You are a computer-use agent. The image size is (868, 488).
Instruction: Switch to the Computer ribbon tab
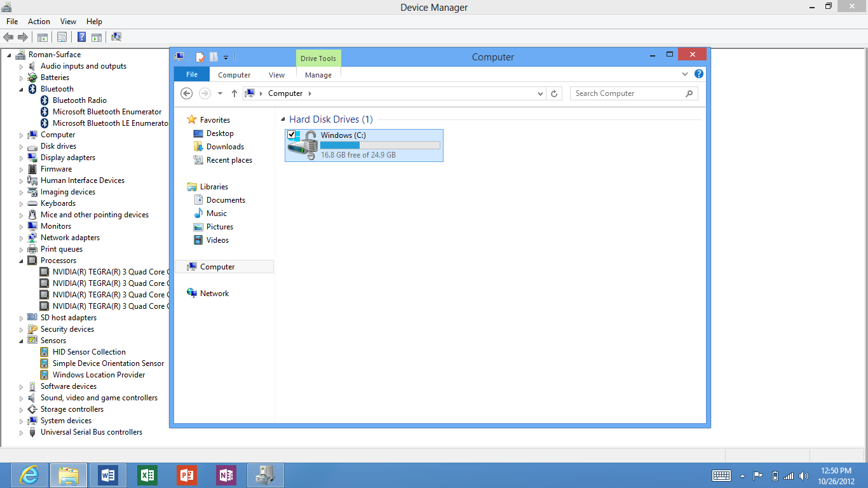(x=234, y=75)
